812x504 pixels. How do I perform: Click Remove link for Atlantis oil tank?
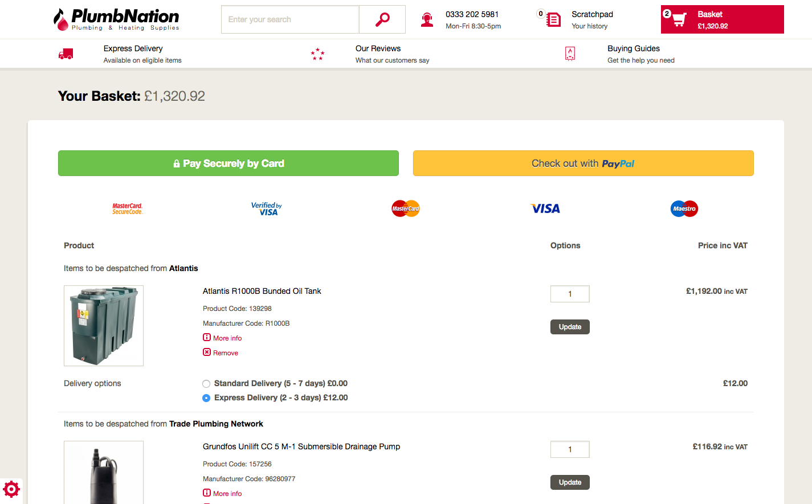pos(226,353)
